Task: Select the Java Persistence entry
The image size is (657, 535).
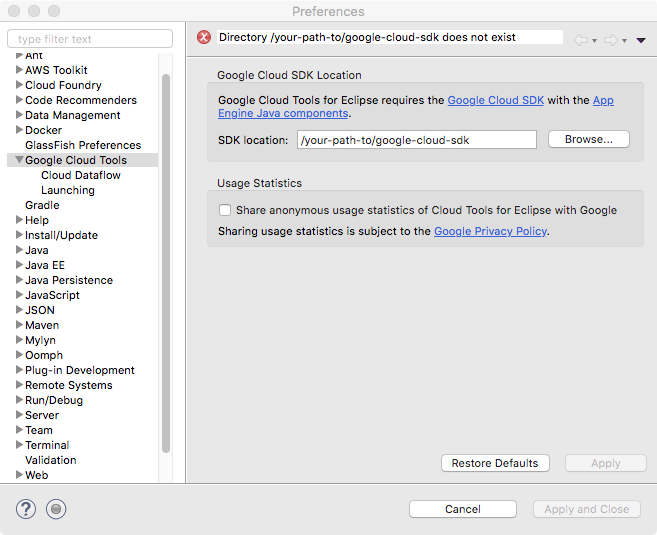Action: tap(69, 280)
